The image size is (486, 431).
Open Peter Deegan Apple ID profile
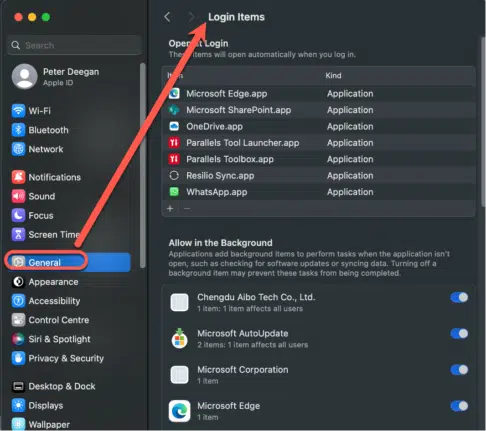coord(56,77)
